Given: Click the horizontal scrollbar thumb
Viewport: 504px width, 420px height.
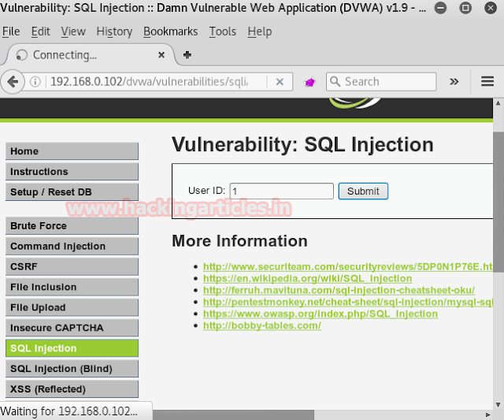Looking at the screenshot, I should point(233,414).
